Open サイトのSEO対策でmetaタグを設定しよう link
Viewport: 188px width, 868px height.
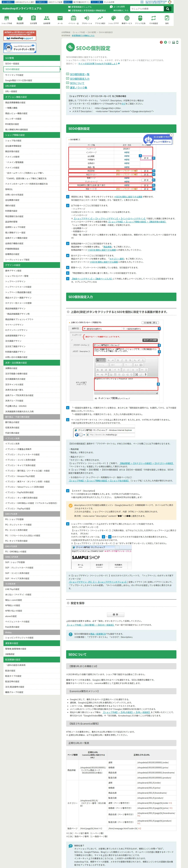98,63
